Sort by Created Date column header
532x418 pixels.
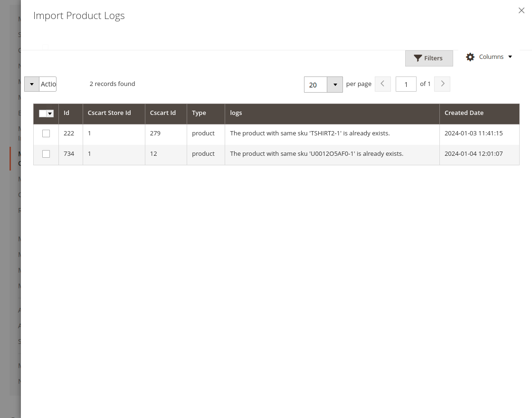pyautogui.click(x=479, y=114)
